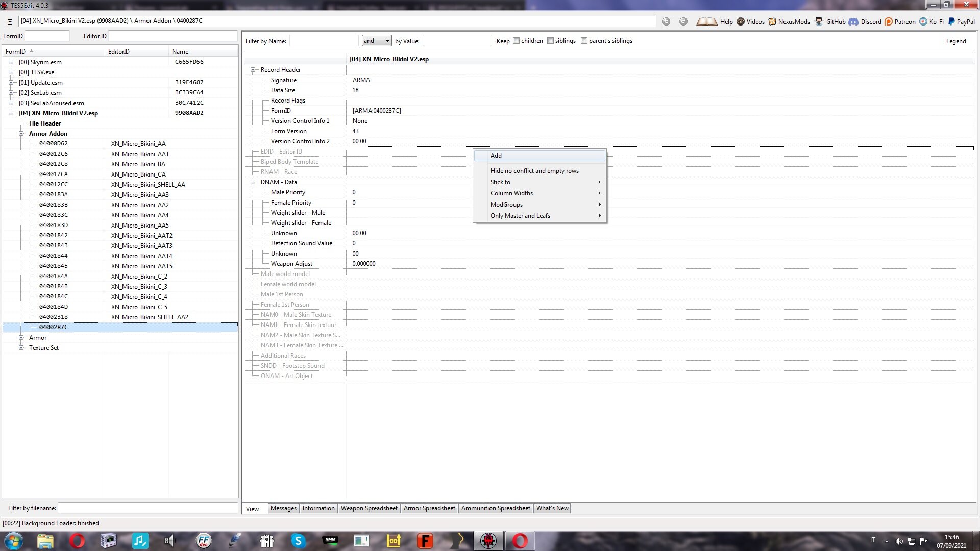Image resolution: width=980 pixels, height=551 pixels.
Task: Click the Filter by filename input field
Action: tap(148, 508)
